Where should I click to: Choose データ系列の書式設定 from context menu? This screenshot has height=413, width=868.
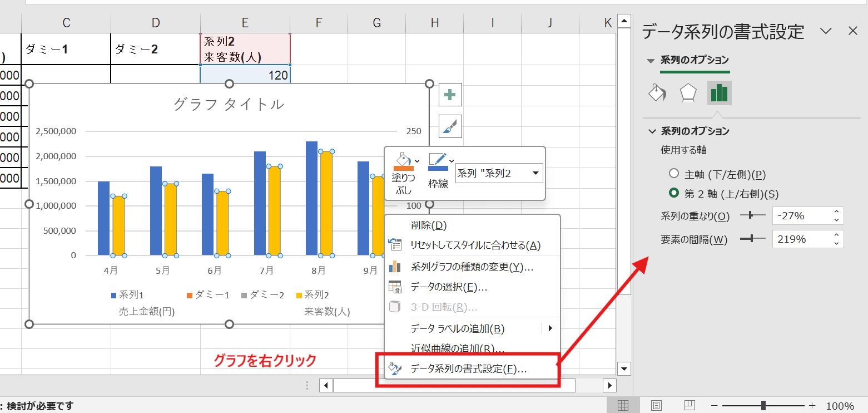tap(468, 369)
